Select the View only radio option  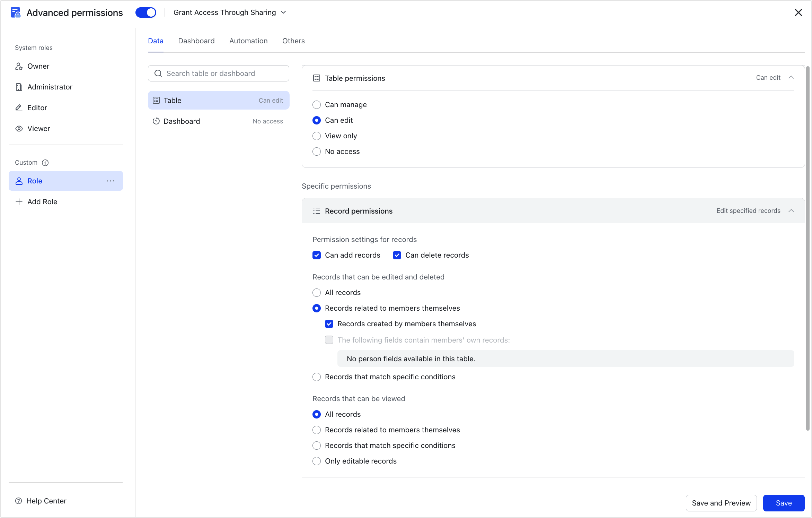click(317, 136)
